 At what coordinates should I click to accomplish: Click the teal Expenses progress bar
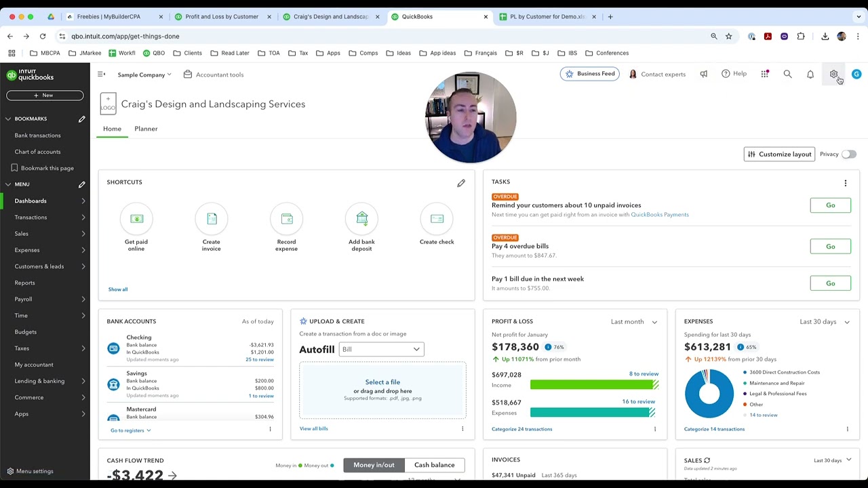(x=593, y=412)
